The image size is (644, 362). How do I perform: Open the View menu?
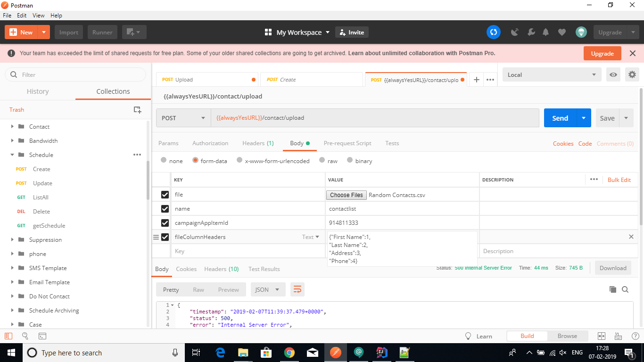click(38, 15)
